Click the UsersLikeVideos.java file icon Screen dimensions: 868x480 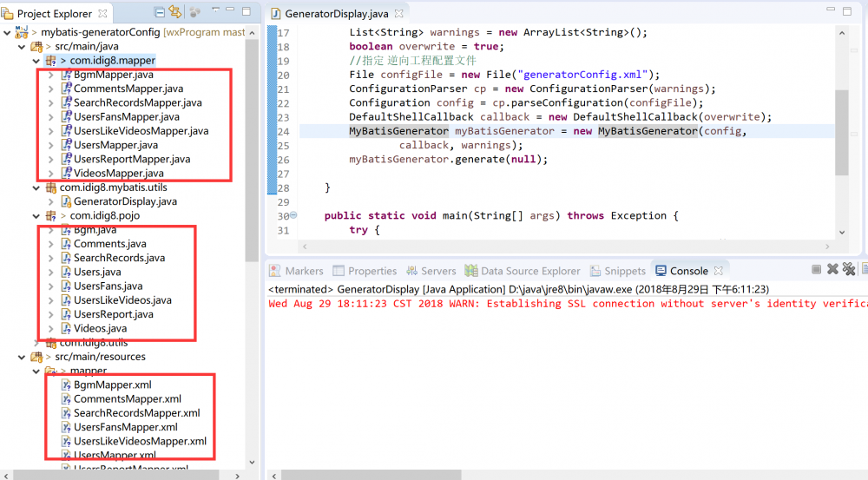(x=66, y=300)
